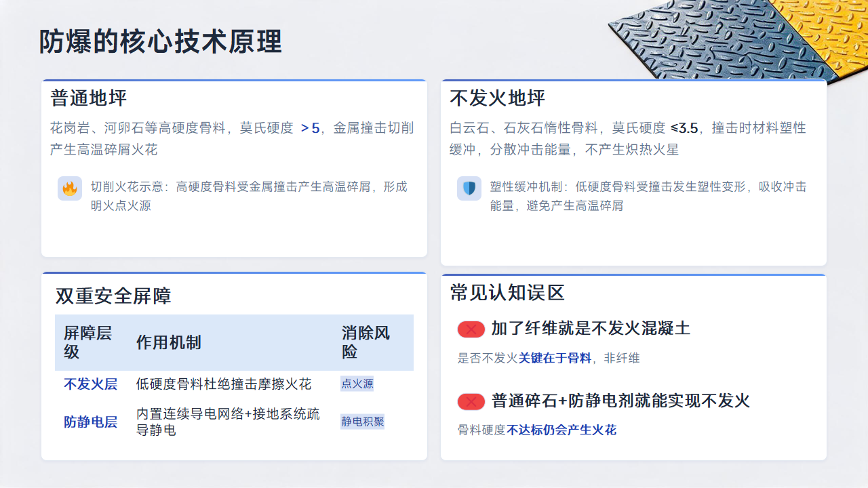Click the 消除风险 column header

coord(366,342)
